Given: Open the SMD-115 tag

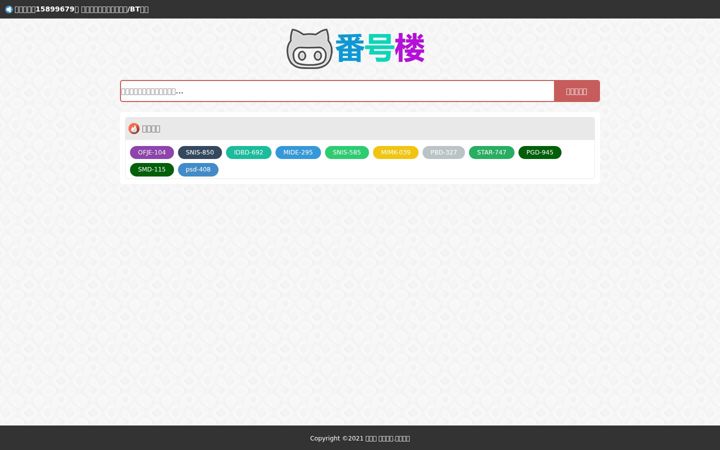Looking at the screenshot, I should (x=152, y=169).
